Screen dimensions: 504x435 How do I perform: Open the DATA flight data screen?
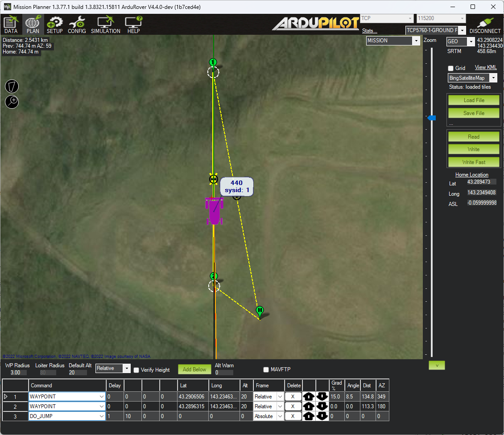(11, 25)
